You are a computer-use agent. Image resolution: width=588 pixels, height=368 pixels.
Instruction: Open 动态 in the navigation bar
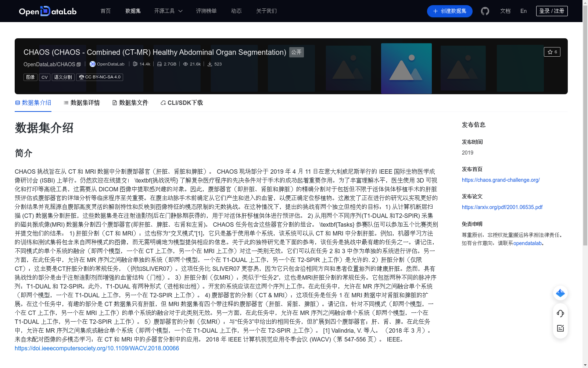click(236, 11)
